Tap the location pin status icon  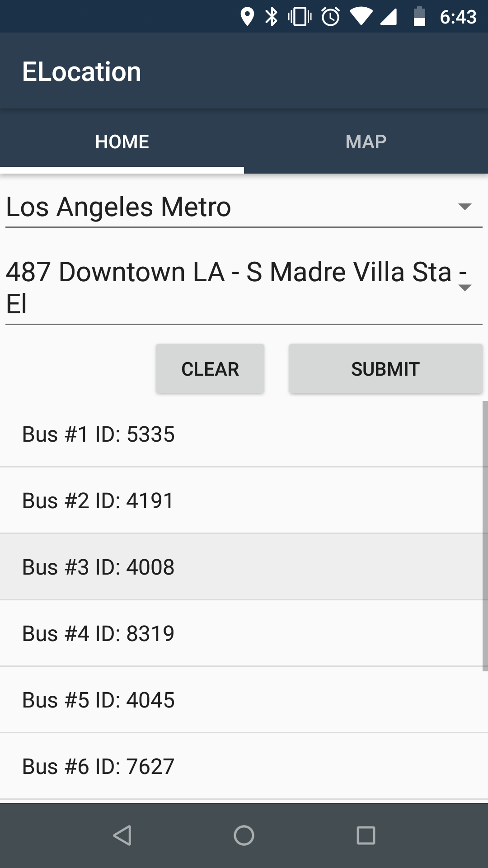pyautogui.click(x=247, y=17)
